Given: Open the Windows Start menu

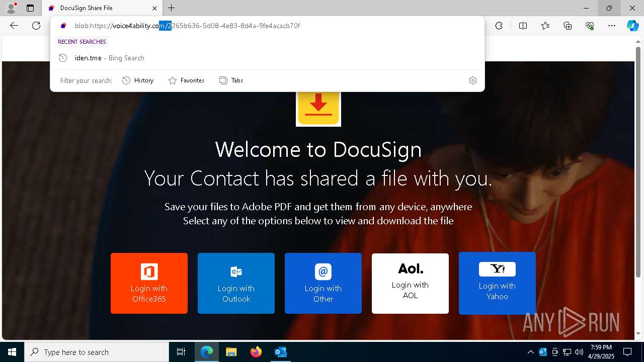Looking at the screenshot, I should [x=12, y=352].
